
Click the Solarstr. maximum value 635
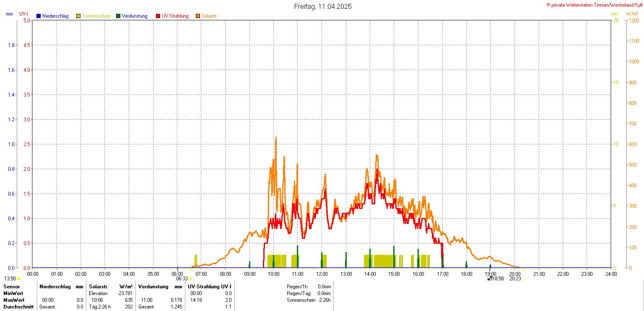click(129, 300)
